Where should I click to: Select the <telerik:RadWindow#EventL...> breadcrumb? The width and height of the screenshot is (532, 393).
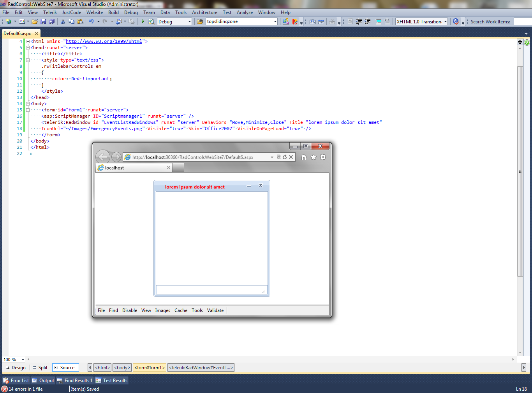point(201,367)
